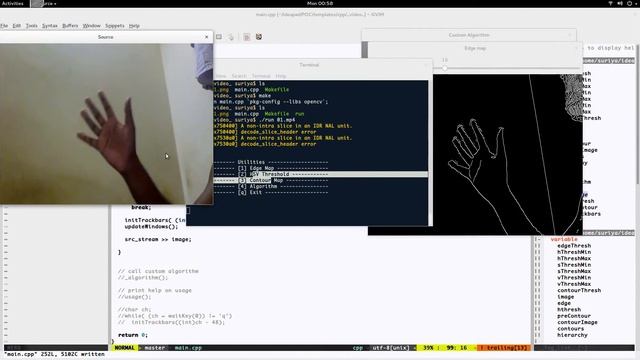Click the '// call custom algorithm' comment
Viewport: 640px width, 360px height.
[x=158, y=271]
